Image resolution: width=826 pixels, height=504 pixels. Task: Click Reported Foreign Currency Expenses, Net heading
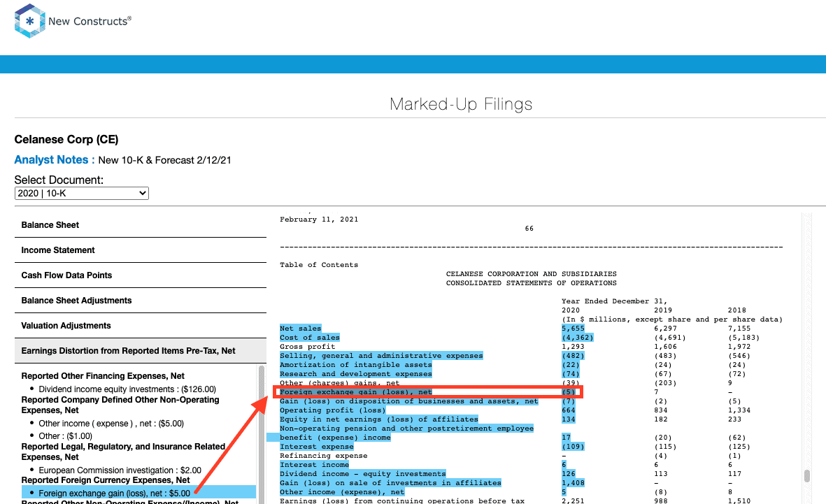[x=106, y=480]
